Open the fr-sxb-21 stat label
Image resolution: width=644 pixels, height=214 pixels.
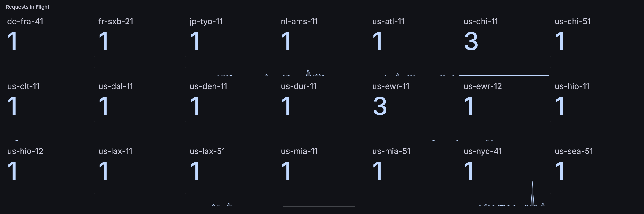click(116, 22)
